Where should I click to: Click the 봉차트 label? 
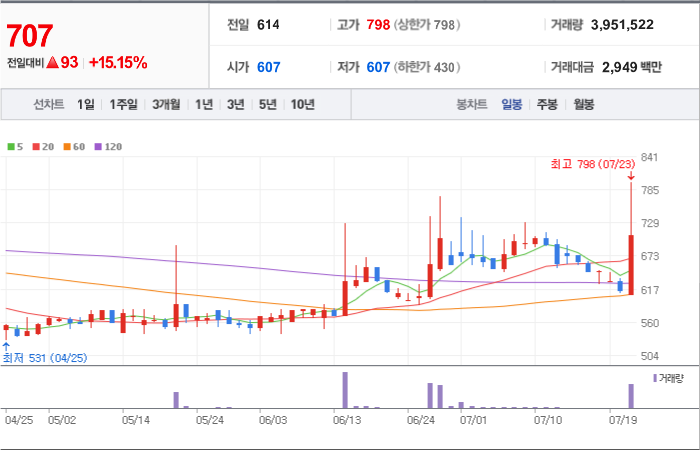click(471, 105)
